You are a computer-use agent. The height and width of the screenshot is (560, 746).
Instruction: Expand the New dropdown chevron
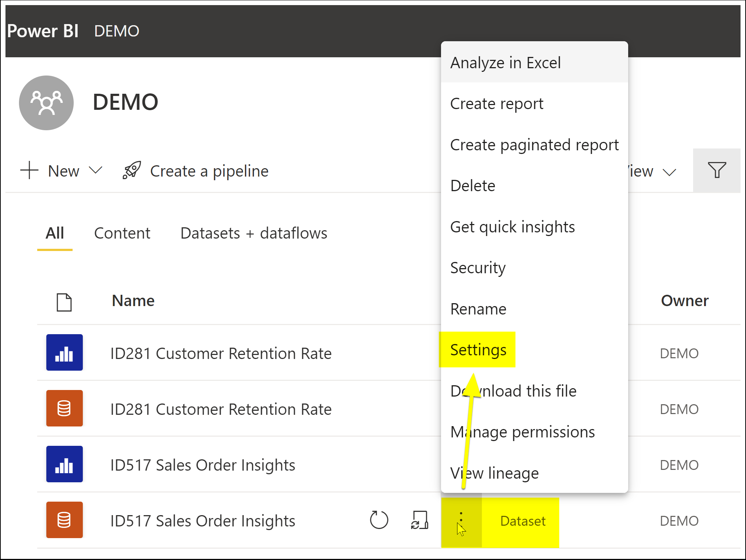pyautogui.click(x=96, y=170)
